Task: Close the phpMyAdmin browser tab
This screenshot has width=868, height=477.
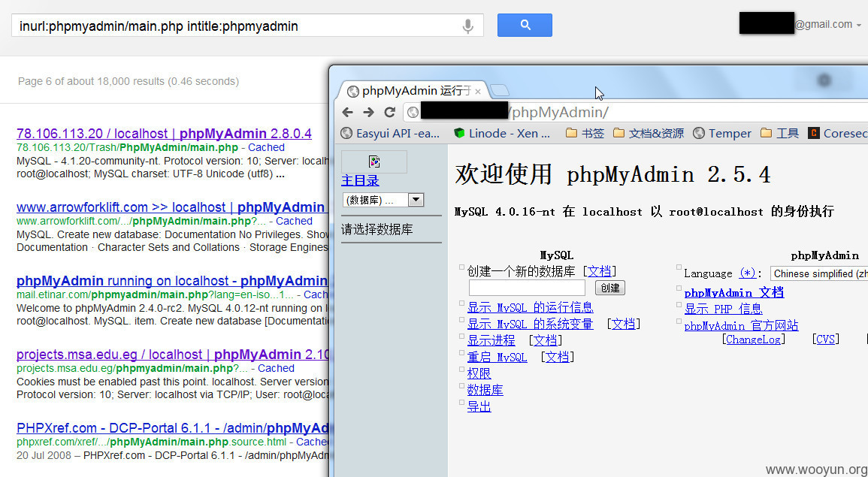Action: click(478, 92)
